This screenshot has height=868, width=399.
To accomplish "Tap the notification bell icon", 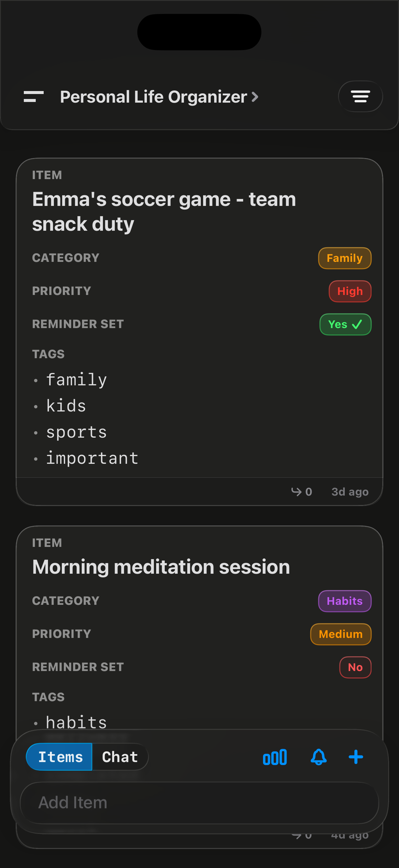I will tap(319, 757).
